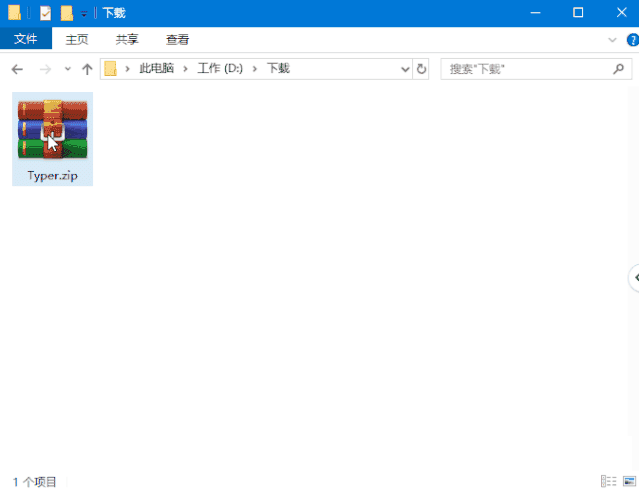
Task: Navigate to 此电脑 in breadcrumb
Action: tap(156, 68)
